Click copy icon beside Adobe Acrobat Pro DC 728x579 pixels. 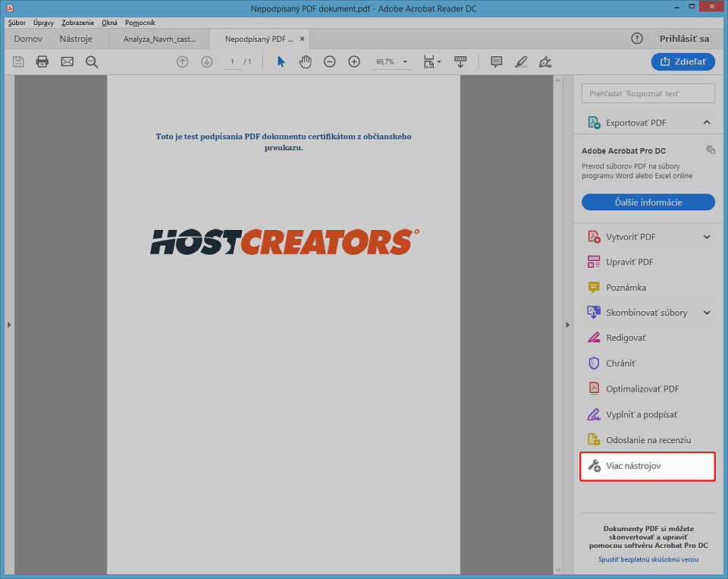pos(711,149)
